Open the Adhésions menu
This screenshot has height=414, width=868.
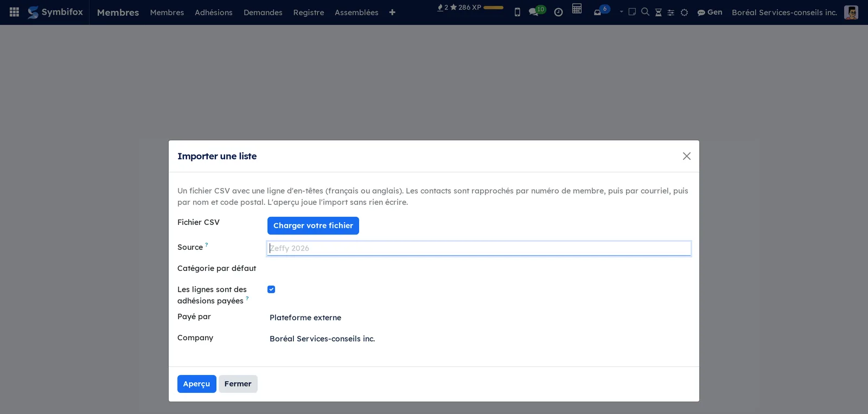[214, 12]
